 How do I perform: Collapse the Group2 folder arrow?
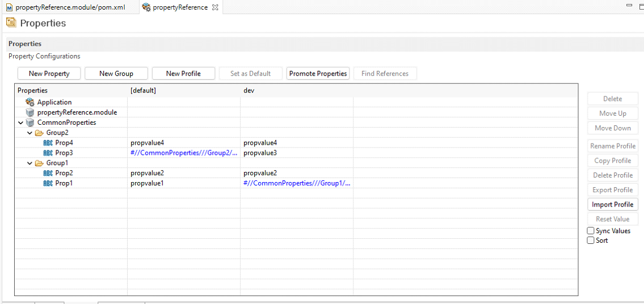click(30, 133)
